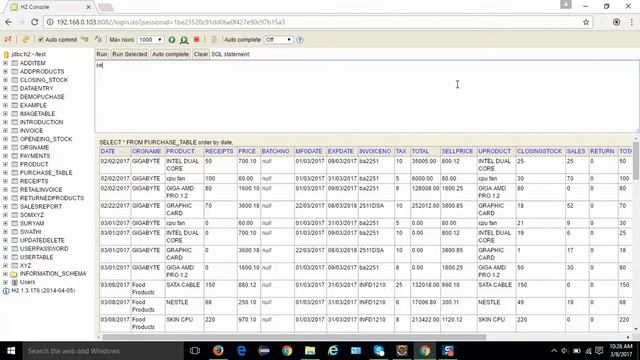This screenshot has height=360, width=640.
Task: Click the browser Reload icon
Action: click(x=35, y=22)
